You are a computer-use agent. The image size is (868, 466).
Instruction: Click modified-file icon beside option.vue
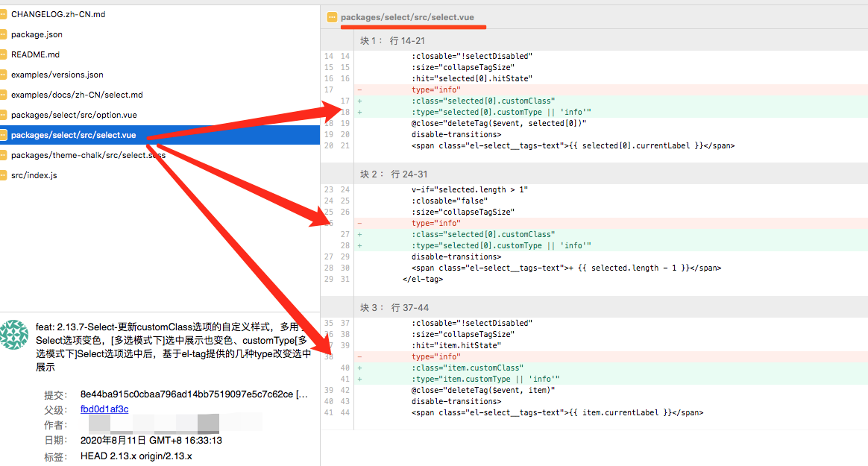click(3, 115)
